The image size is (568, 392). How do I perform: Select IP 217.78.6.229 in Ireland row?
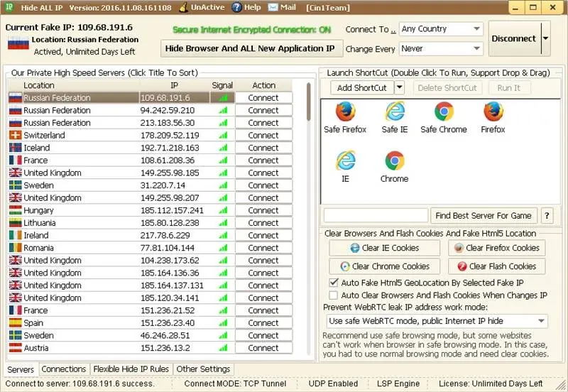pos(165,235)
